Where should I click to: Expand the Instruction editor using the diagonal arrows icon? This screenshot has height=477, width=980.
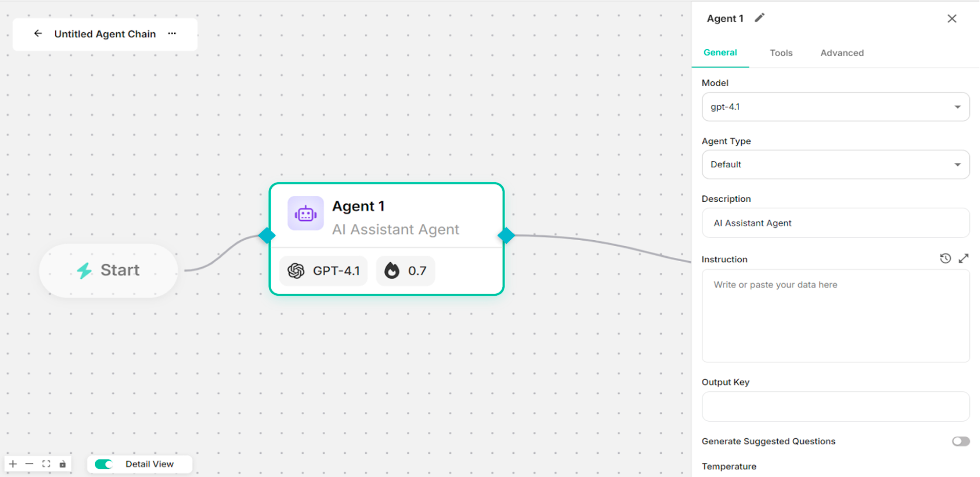[x=964, y=258]
